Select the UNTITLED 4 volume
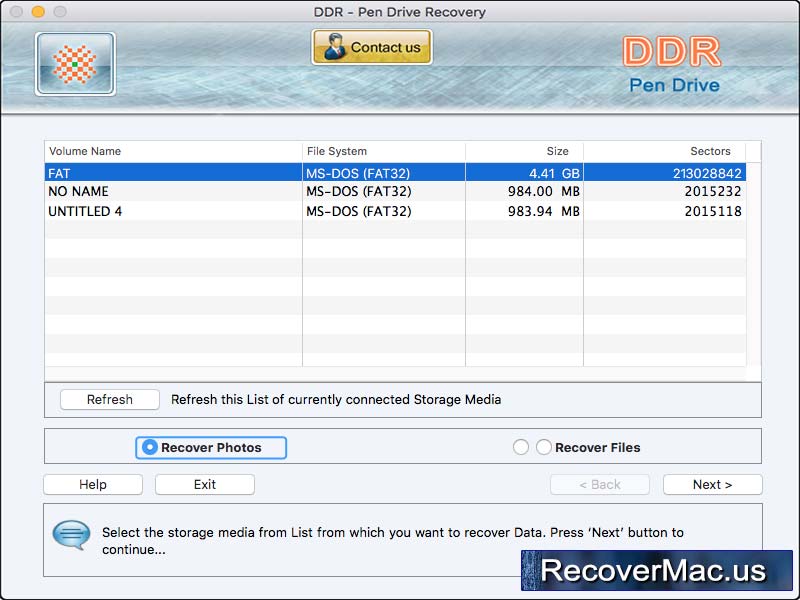 [x=200, y=211]
